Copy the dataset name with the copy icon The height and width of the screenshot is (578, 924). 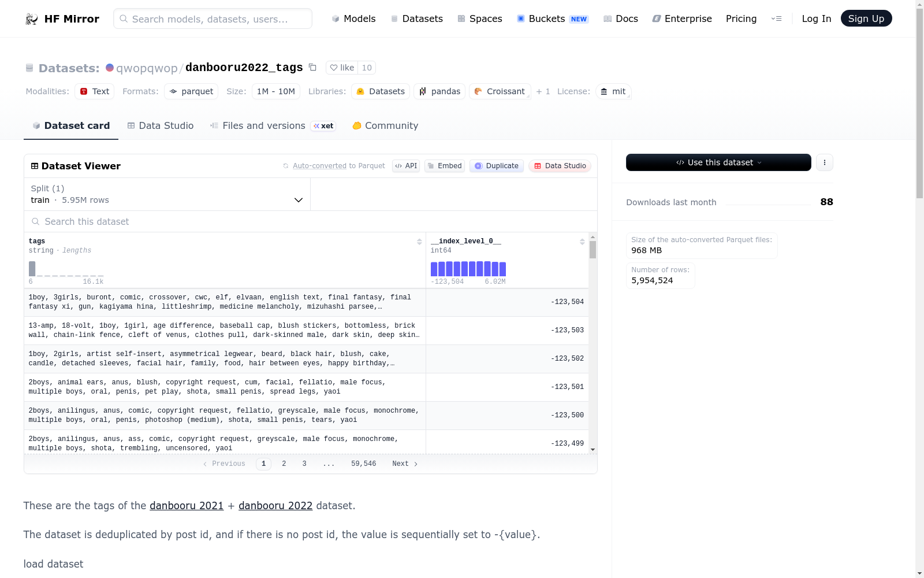[312, 68]
